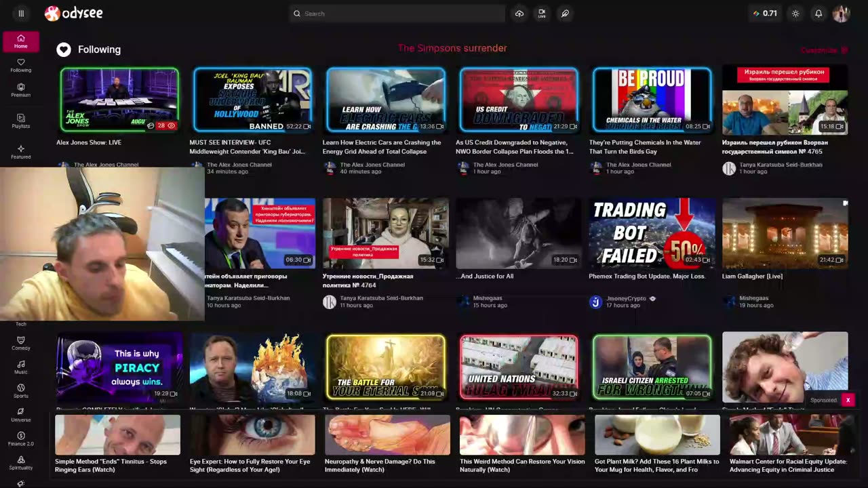Open the Got Plant Milk ad

(657, 444)
